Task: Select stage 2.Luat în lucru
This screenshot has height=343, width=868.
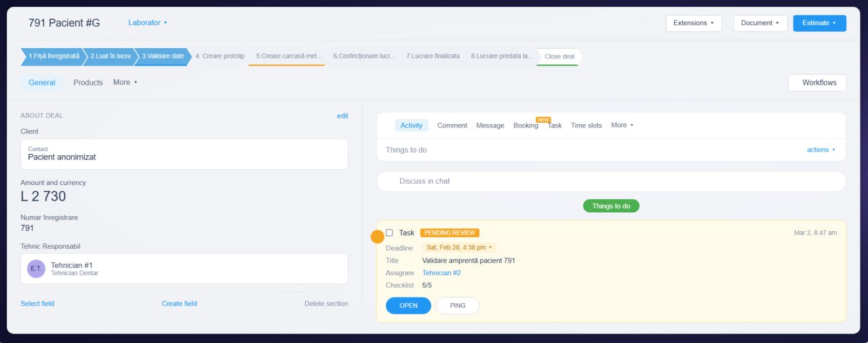Action: (109, 56)
